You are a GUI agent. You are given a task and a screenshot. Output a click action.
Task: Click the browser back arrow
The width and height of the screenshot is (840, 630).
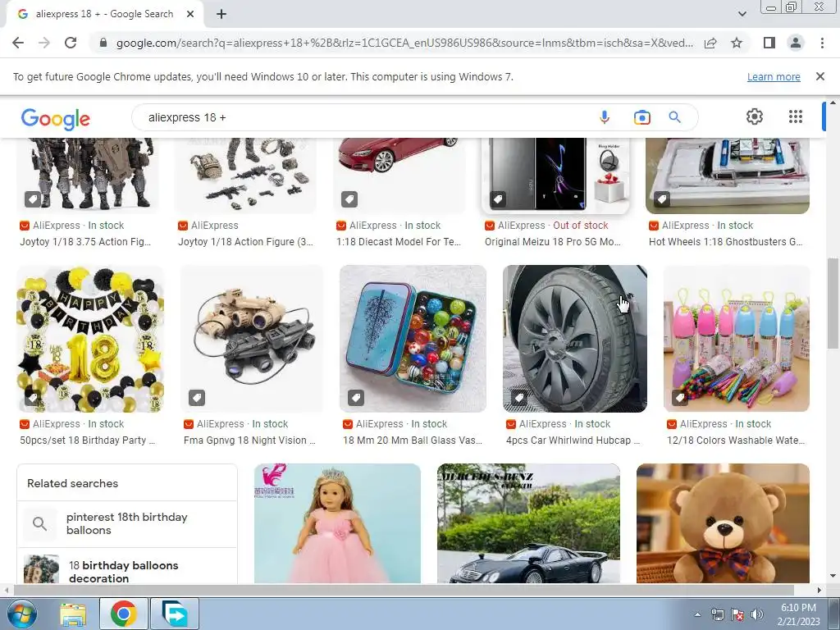tap(18, 43)
